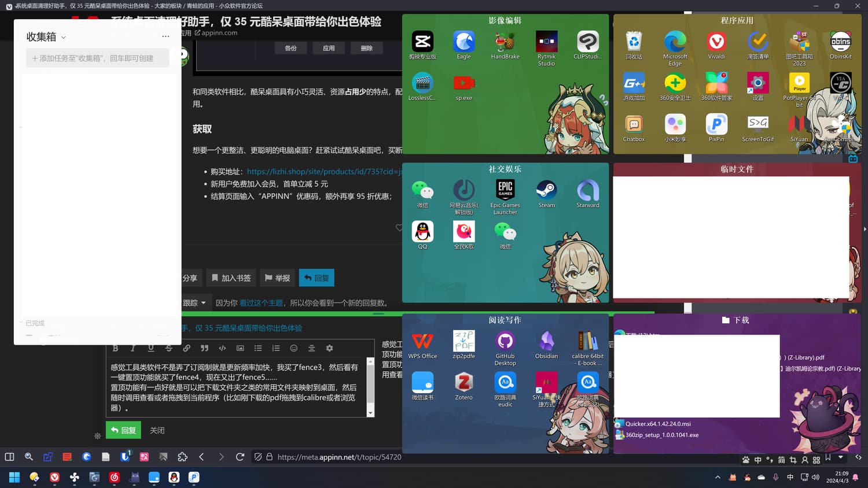Open the Zotero application icon

[464, 383]
